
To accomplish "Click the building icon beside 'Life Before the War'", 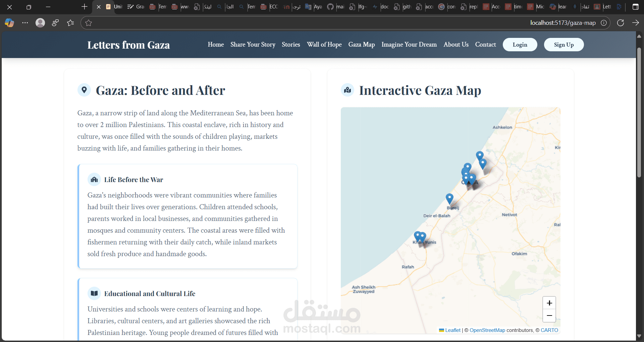I will pos(94,179).
